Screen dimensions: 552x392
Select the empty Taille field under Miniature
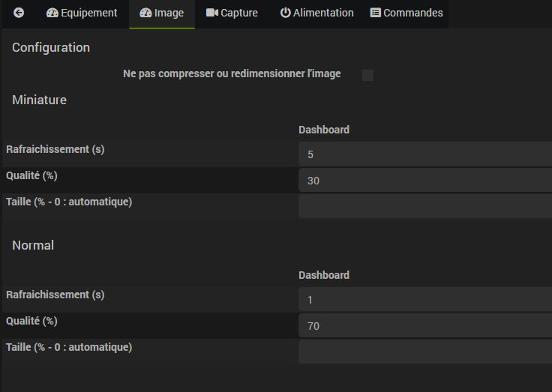(424, 206)
